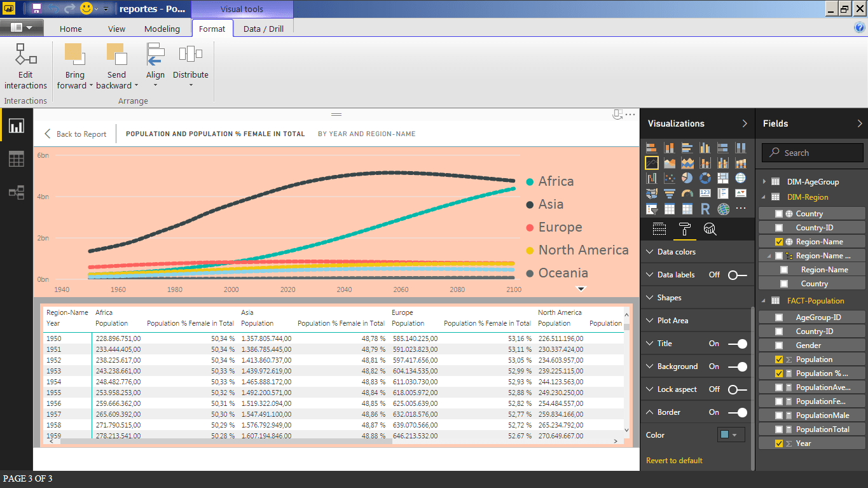Open the Border color picker swatch
Screen dimensions: 868x488
[731, 435]
